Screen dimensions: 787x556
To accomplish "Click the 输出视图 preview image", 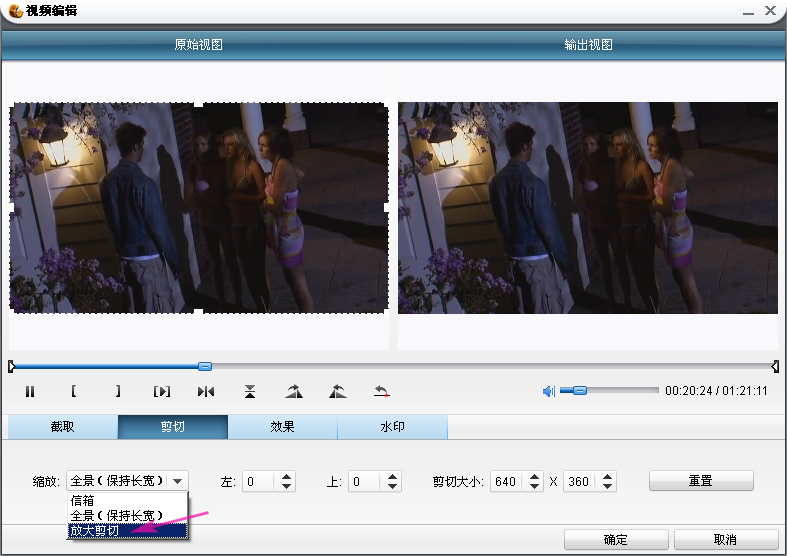I will click(588, 208).
